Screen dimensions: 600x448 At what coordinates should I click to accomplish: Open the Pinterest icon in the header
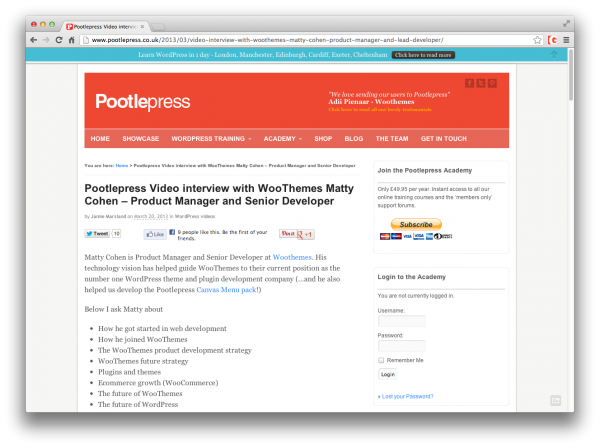coord(492,83)
